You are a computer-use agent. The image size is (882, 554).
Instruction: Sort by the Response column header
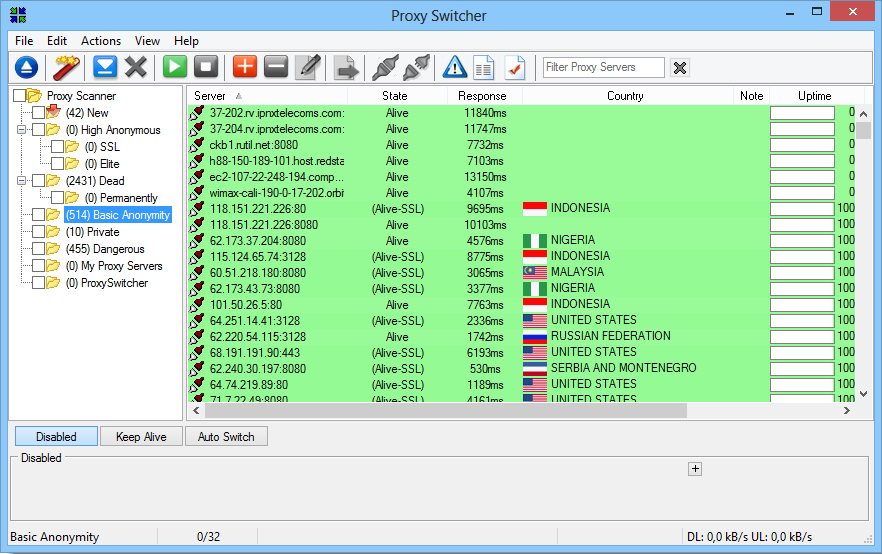(484, 96)
